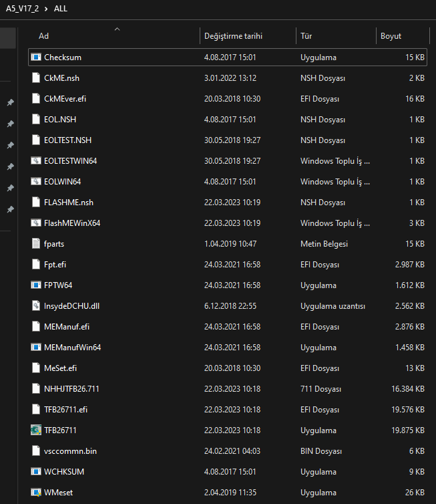436x504 pixels.
Task: Select the EOLTEST.NSH file icon
Action: point(36,140)
